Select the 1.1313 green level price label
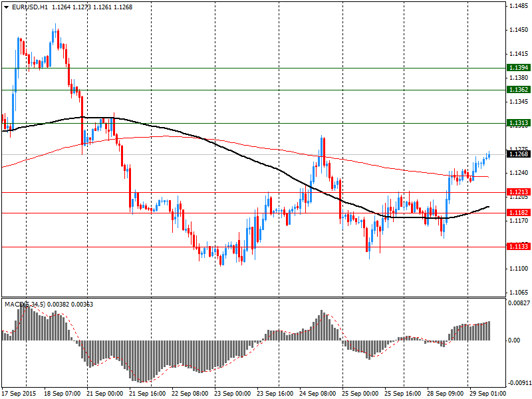Viewport: 532px width, 399px height. pos(519,123)
